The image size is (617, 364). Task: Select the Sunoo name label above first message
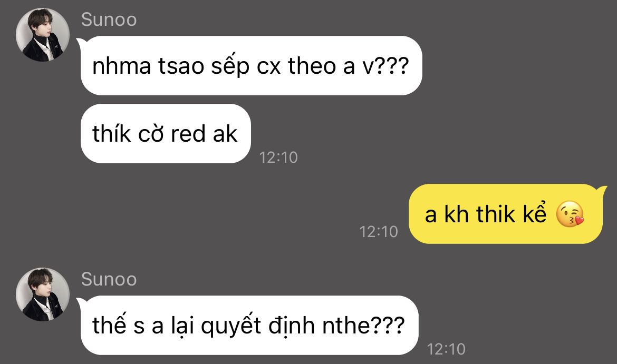[x=109, y=19]
